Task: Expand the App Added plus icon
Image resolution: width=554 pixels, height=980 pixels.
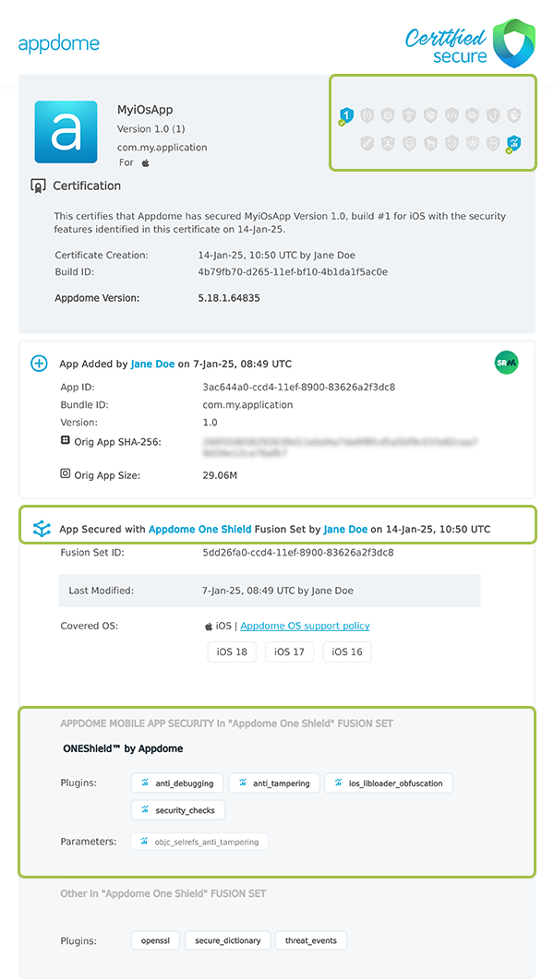Action: coord(39,364)
